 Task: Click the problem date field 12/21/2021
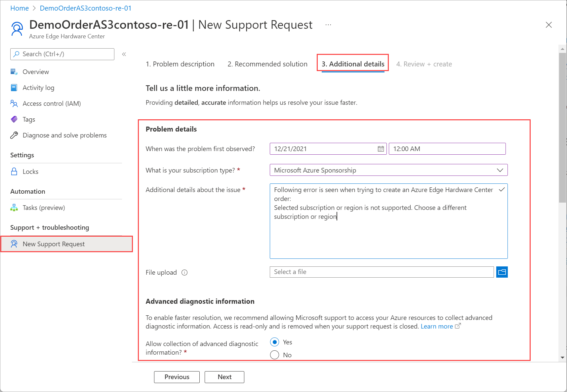coord(328,149)
